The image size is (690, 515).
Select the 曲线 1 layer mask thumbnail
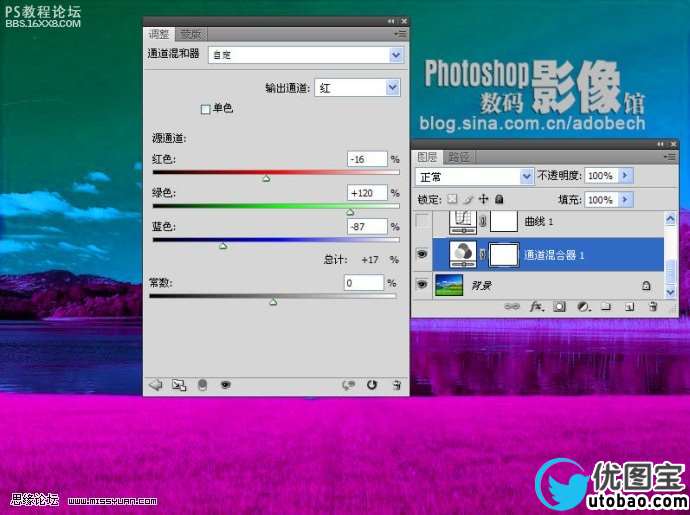point(504,221)
